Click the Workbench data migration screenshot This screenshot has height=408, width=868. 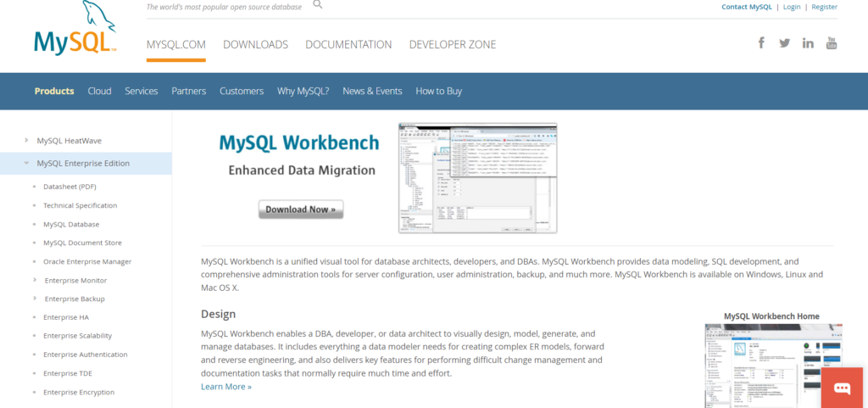pos(478,177)
